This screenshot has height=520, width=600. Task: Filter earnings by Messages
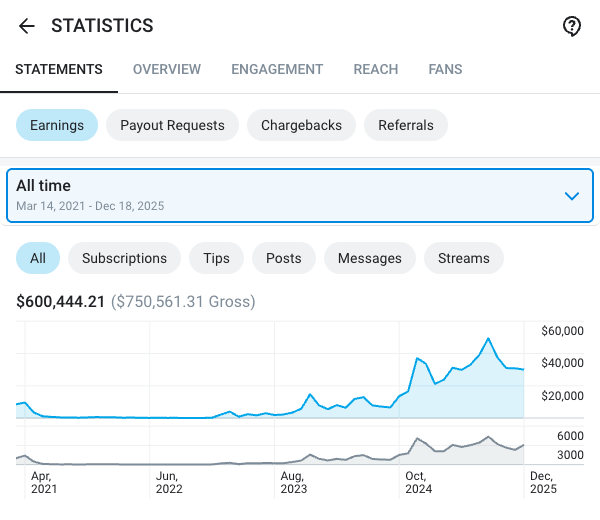369,258
